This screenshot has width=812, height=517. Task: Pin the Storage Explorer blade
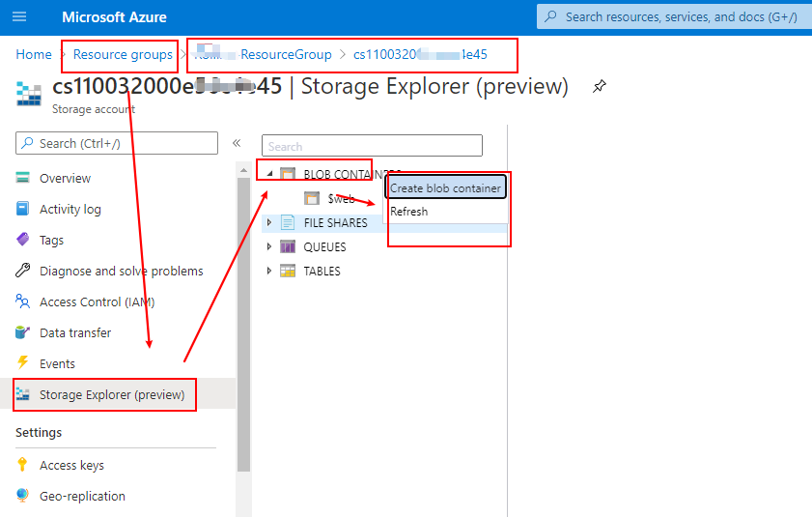pyautogui.click(x=600, y=86)
